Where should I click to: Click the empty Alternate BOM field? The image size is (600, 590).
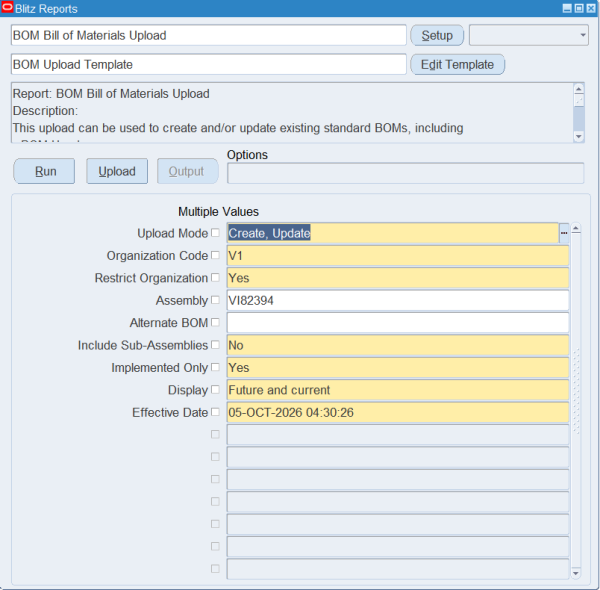[x=398, y=323]
